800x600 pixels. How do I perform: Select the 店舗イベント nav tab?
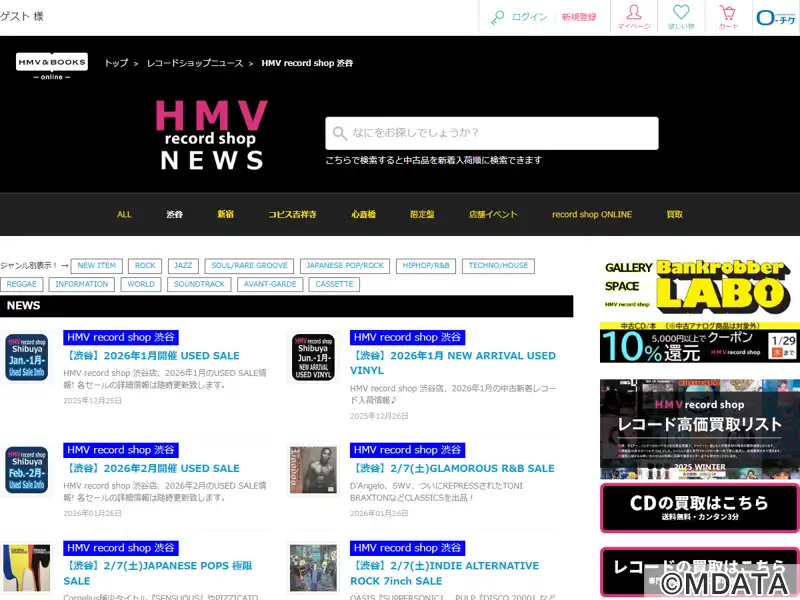tap(493, 214)
